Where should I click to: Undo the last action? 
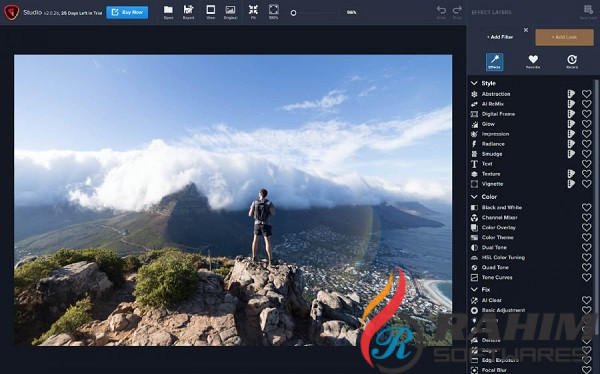coord(441,12)
